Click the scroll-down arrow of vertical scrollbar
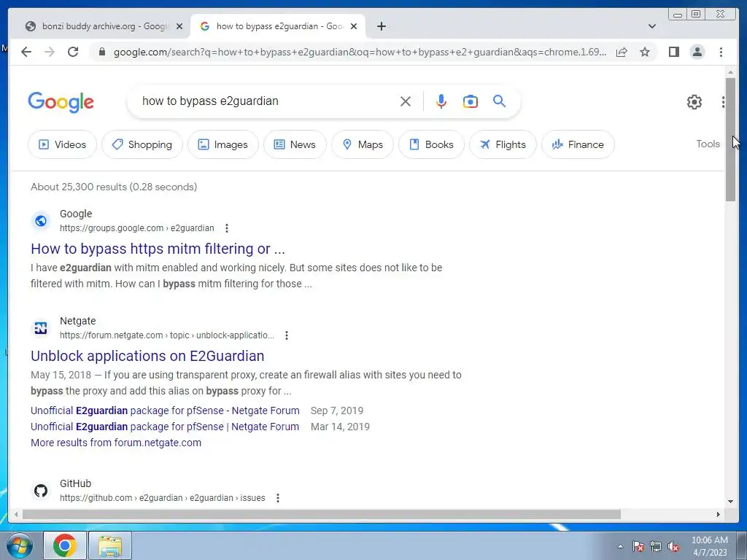Screen dimensions: 747x560 pos(731,501)
